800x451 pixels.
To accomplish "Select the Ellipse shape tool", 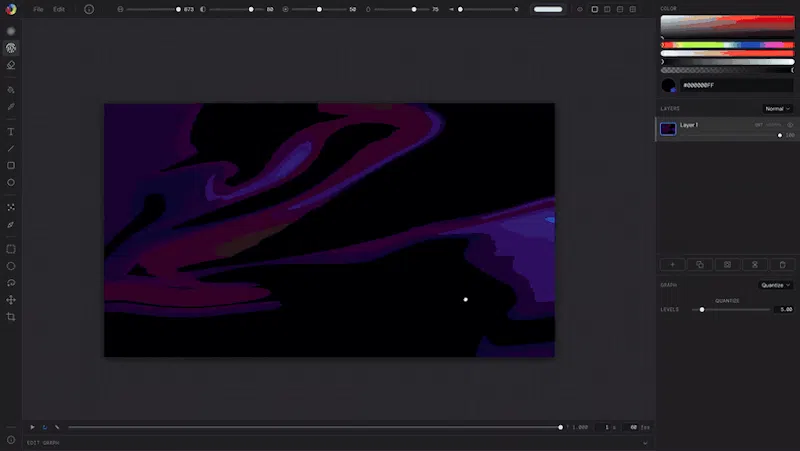I will point(11,182).
